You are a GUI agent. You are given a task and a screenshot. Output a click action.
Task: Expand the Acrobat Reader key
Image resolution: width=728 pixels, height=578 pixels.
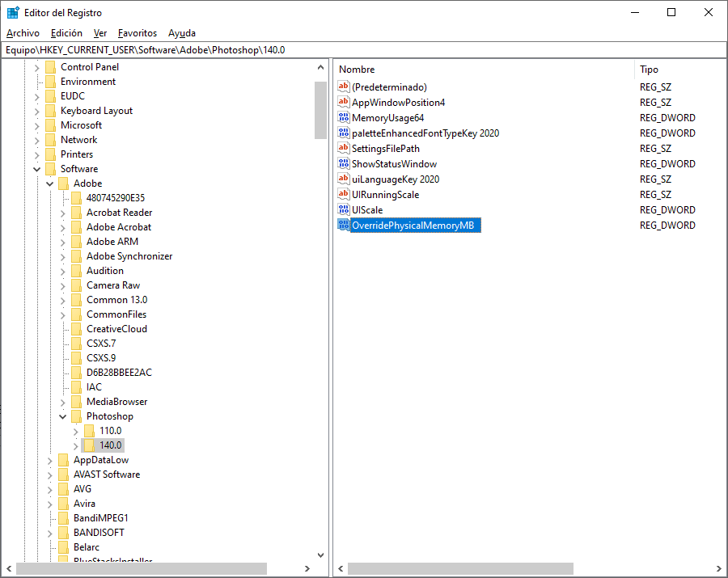62,213
